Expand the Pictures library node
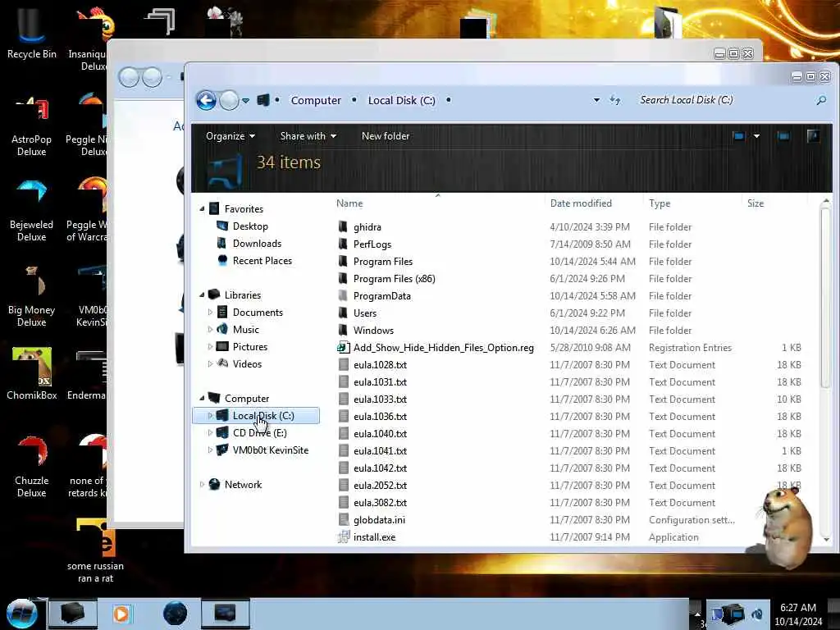Screen dimensions: 840x630 pos(210,347)
